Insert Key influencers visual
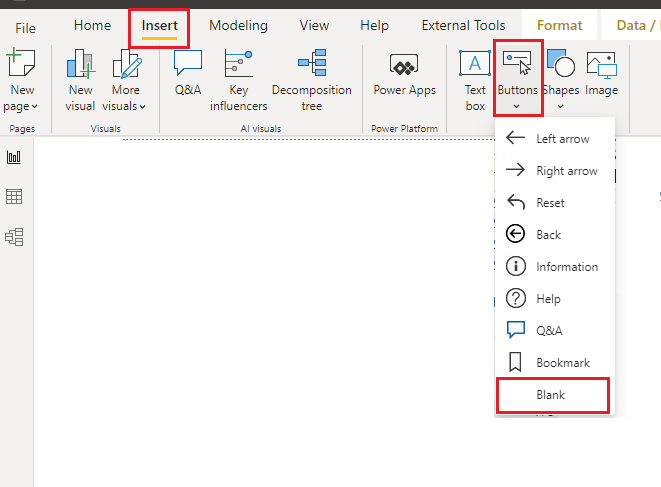661x487 pixels. [x=239, y=80]
